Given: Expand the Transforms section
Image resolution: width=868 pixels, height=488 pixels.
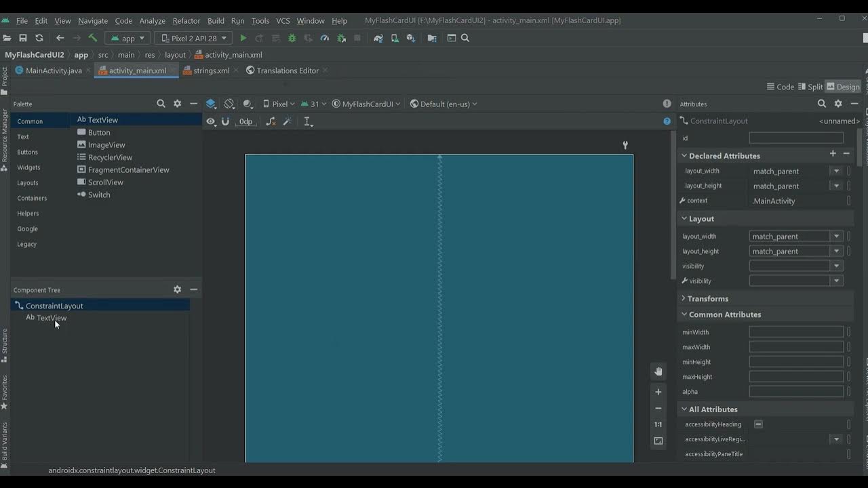Looking at the screenshot, I should [684, 298].
